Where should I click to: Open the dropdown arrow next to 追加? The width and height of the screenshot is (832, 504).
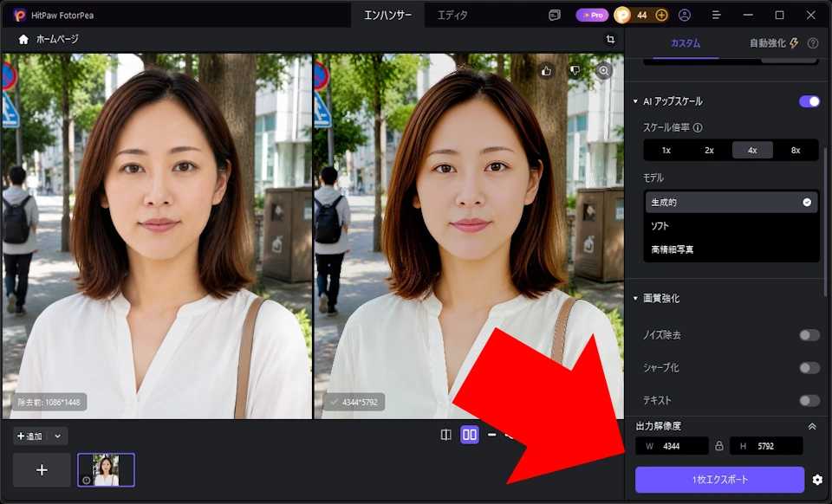[x=57, y=436]
